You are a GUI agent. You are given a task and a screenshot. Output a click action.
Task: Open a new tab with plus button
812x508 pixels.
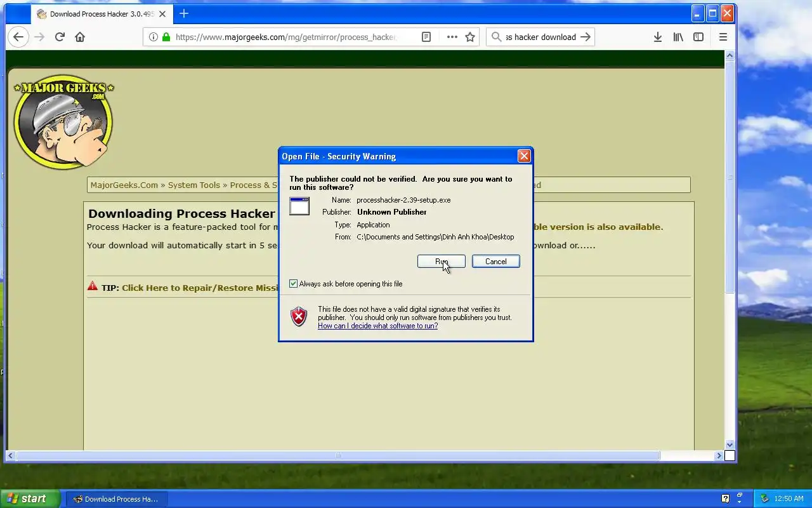[184, 13]
